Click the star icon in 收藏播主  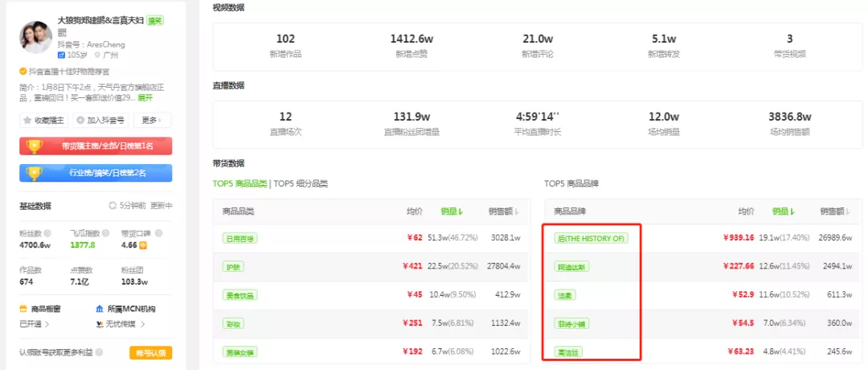pos(28,121)
